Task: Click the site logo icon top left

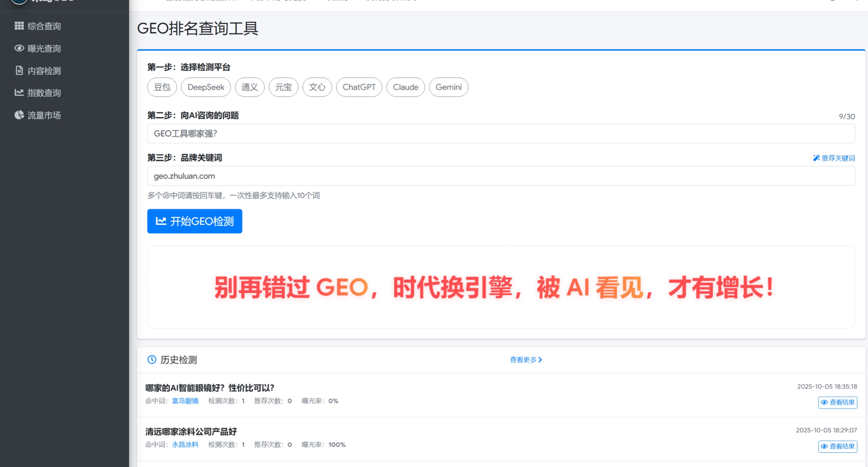Action: click(x=19, y=2)
